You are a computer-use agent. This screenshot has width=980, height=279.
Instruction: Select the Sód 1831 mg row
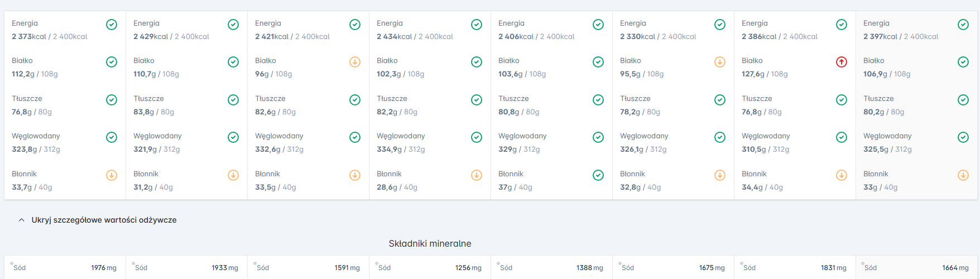[x=795, y=268]
